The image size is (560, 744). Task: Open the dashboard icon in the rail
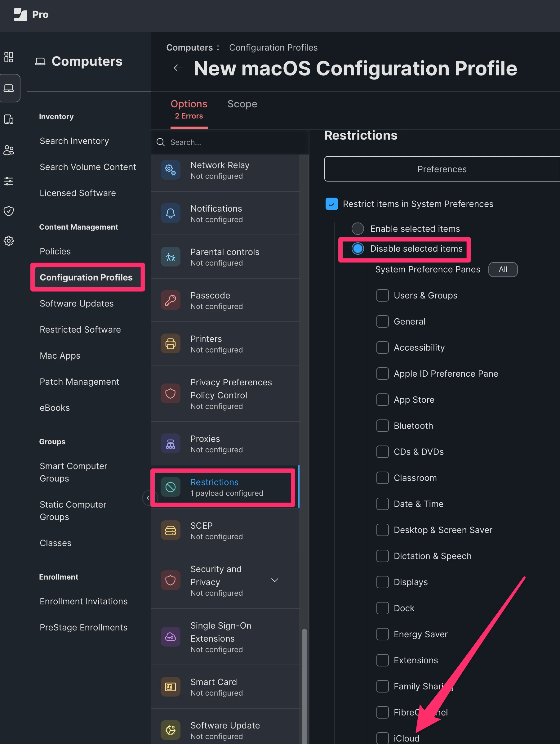click(9, 57)
